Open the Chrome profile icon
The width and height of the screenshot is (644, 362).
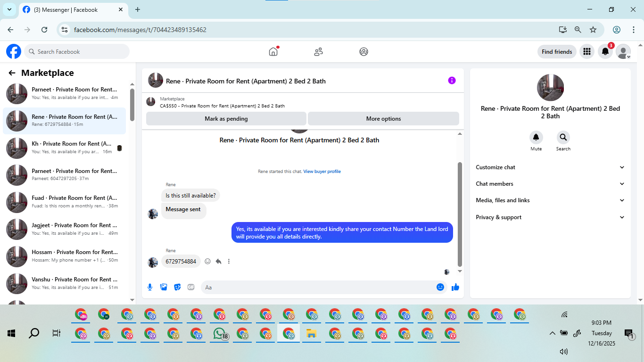617,30
